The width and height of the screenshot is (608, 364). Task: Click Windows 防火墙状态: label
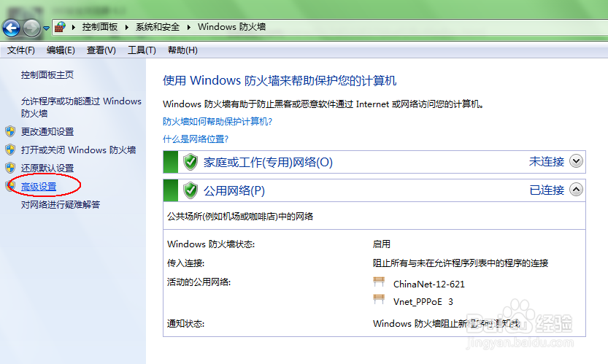[210, 244]
